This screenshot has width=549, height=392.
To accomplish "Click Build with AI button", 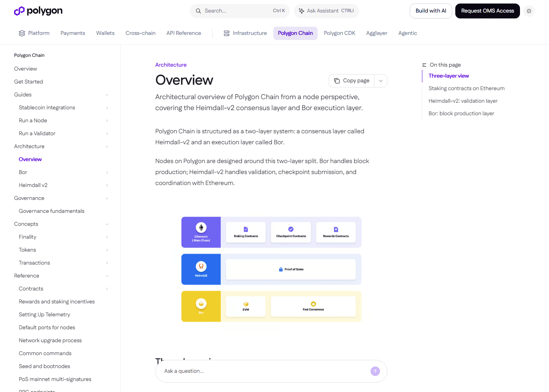I will 431,11.
